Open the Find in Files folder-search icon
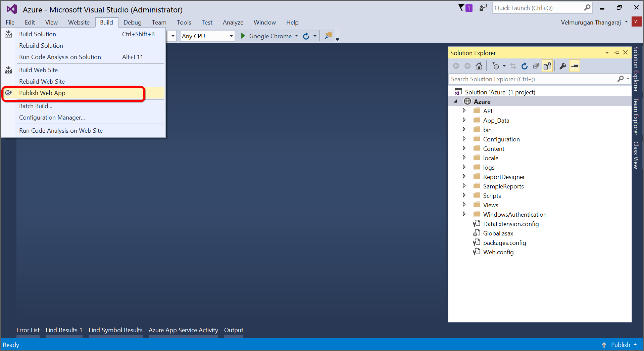 [328, 35]
